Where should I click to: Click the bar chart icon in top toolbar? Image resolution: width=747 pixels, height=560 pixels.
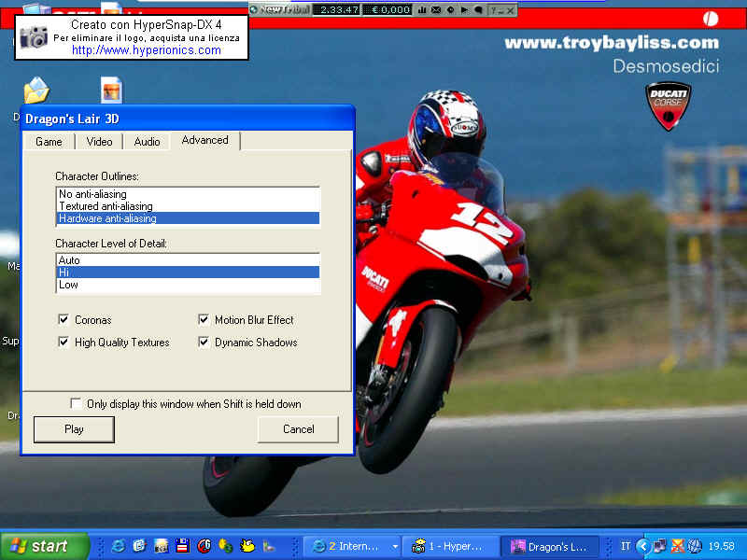coord(422,9)
